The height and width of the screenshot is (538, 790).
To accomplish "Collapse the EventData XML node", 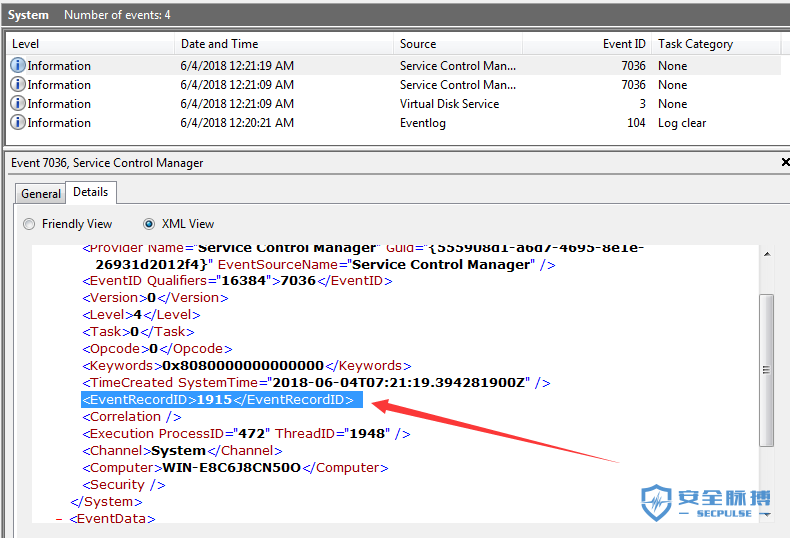I will pos(59,519).
